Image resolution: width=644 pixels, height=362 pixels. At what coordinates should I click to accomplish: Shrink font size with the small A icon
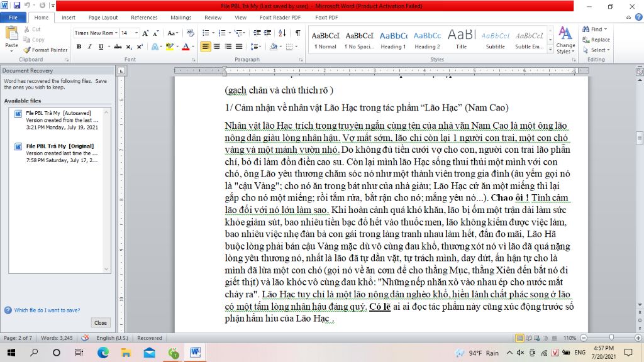coord(156,33)
